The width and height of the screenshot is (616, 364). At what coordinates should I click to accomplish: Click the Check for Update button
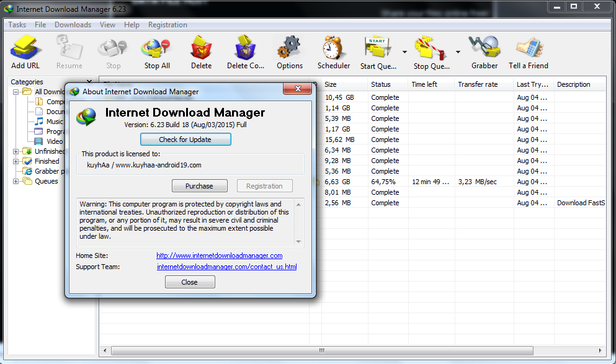(185, 140)
